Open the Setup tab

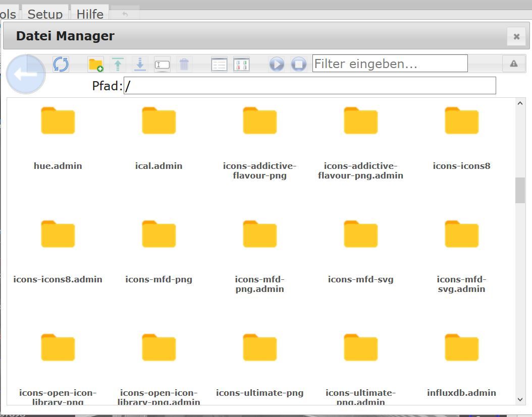tap(45, 14)
